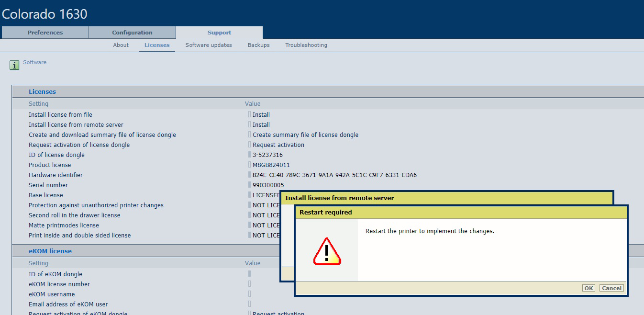Select the Support tab
Image resolution: width=644 pixels, height=315 pixels.
219,33
